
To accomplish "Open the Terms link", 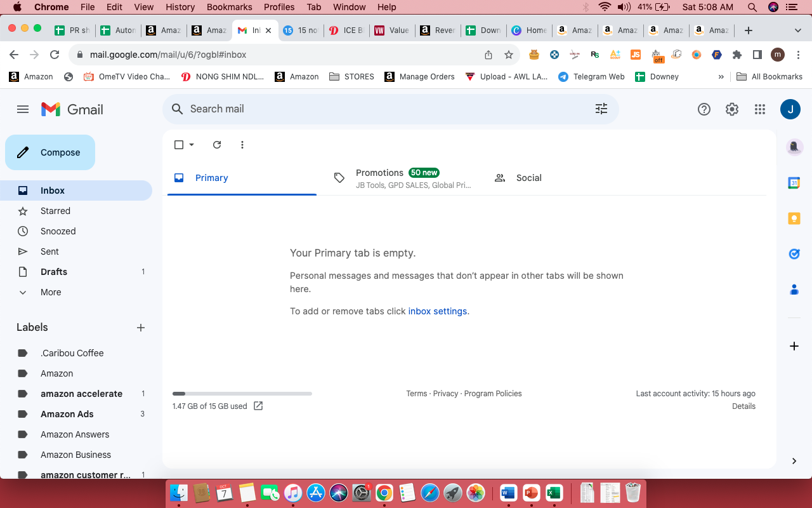I will coord(417,394).
